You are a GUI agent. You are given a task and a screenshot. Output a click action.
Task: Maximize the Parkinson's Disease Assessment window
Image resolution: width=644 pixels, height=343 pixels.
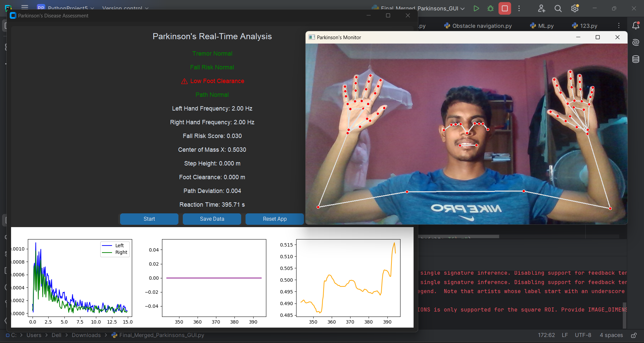click(x=388, y=15)
